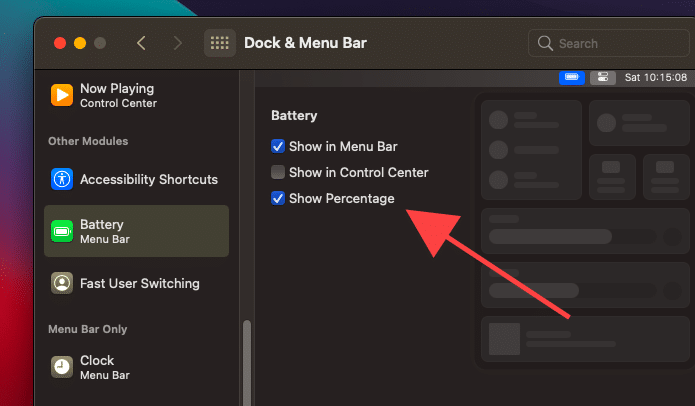
Task: Click the Fast User Switching icon
Action: tap(62, 283)
